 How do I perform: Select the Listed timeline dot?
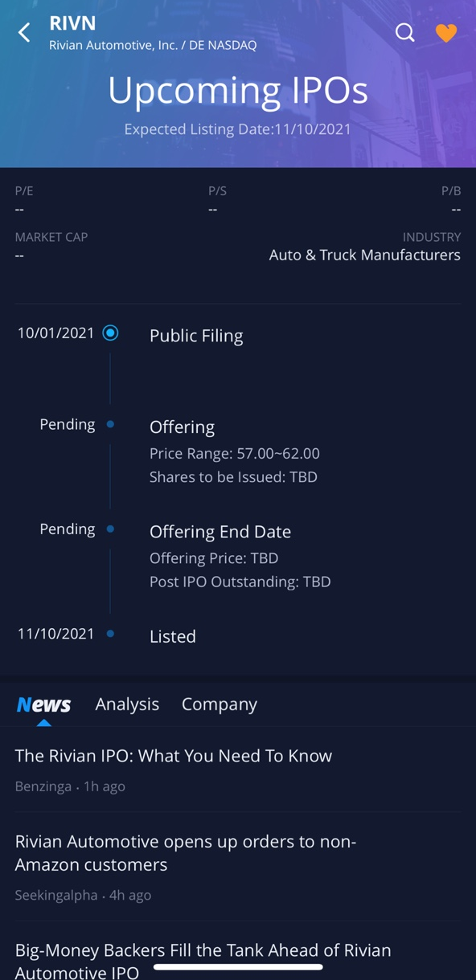point(110,634)
